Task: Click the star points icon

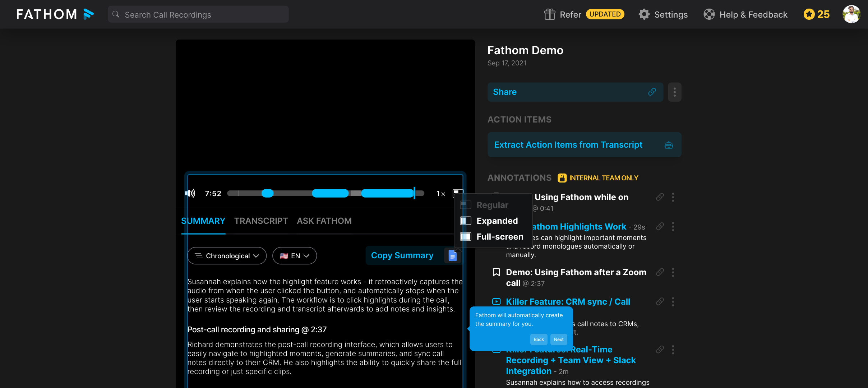Action: point(809,14)
